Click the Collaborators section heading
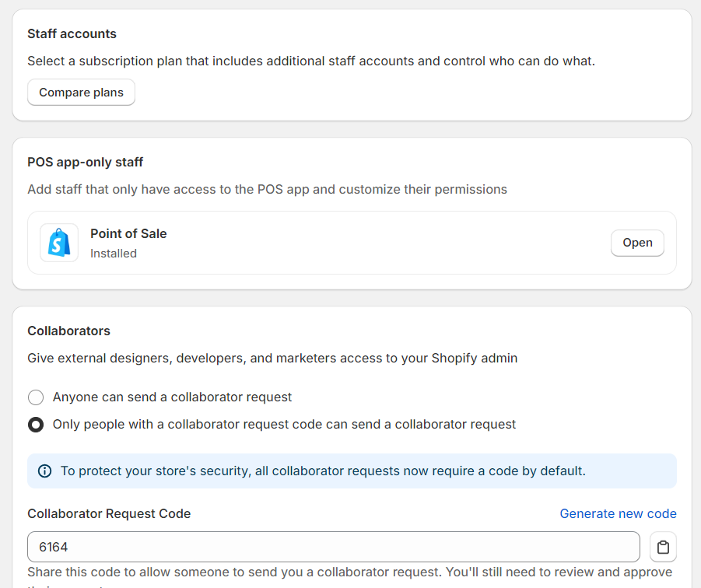The width and height of the screenshot is (701, 588). coord(68,331)
